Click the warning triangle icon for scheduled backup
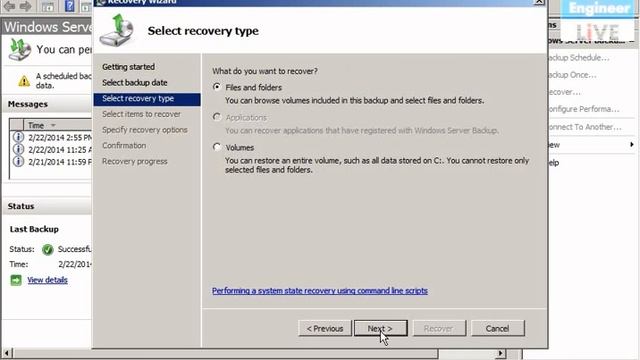The height and width of the screenshot is (360, 640). 24,81
